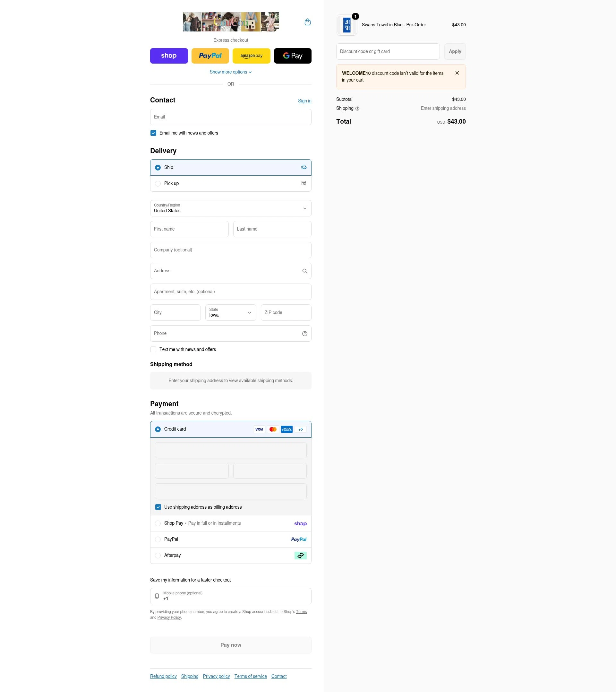Uncheck Use shipping address as billing address
The image size is (616, 692).
coord(158,507)
